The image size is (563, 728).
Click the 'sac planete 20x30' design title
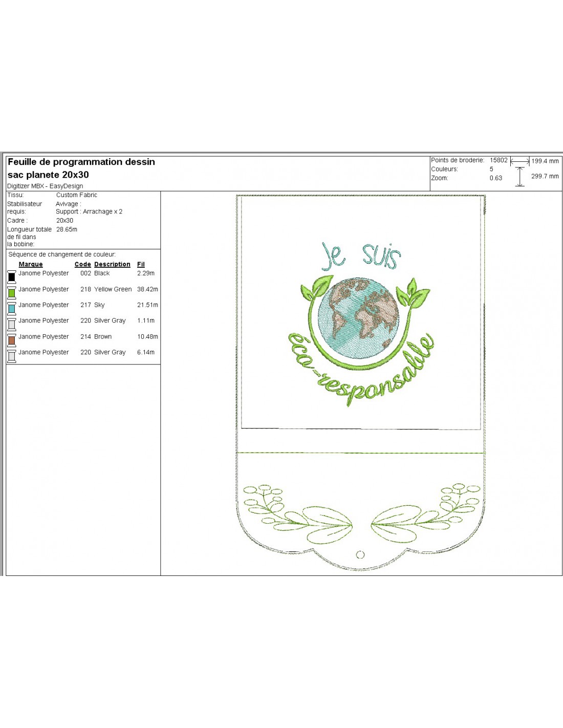49,175
